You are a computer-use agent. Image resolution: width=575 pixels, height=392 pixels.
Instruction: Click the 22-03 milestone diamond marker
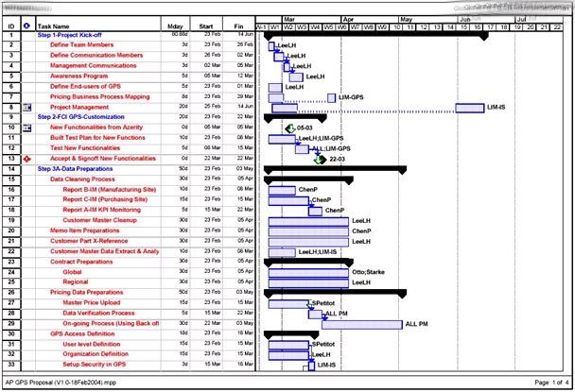tap(320, 160)
